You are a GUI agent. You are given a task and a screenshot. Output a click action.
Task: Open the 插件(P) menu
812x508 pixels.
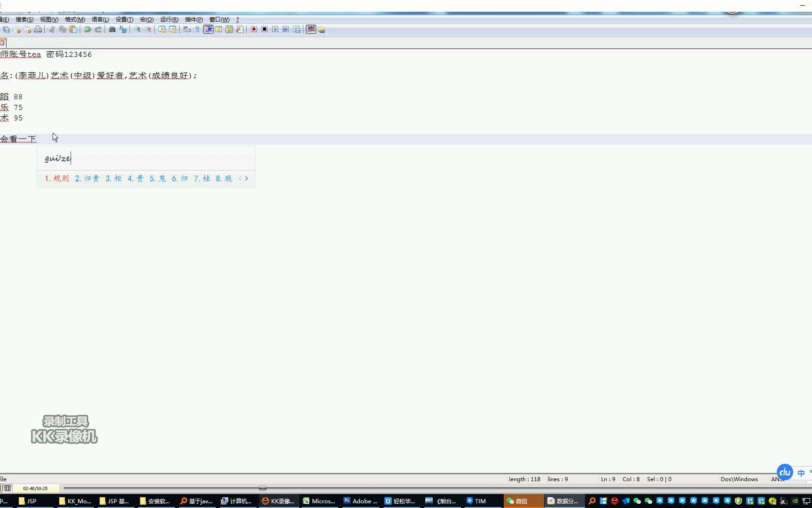194,19
